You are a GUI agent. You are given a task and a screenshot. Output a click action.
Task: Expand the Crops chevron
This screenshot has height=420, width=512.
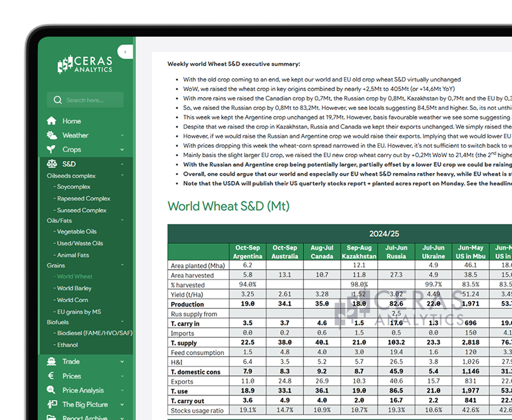(122, 150)
